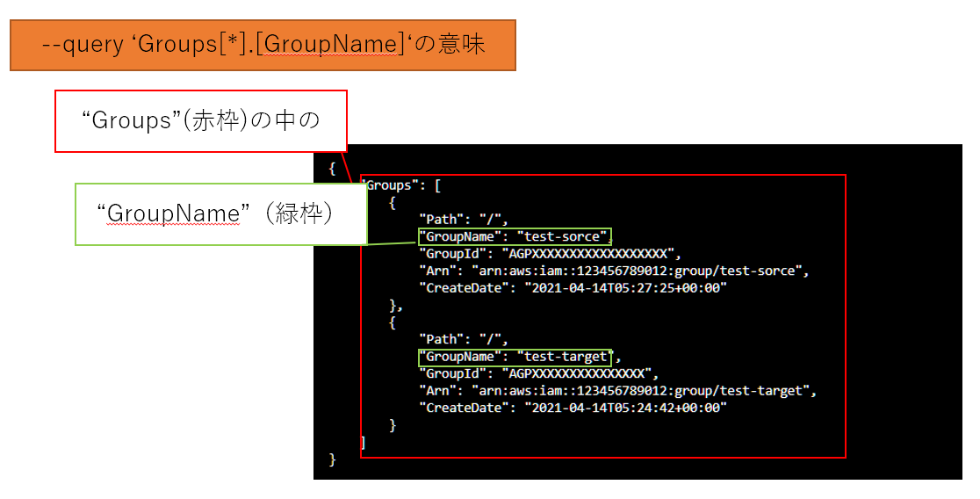Viewport: 980px width, 499px height.
Task: Click the Arn line ending group/test-sorce
Action: pos(614,271)
